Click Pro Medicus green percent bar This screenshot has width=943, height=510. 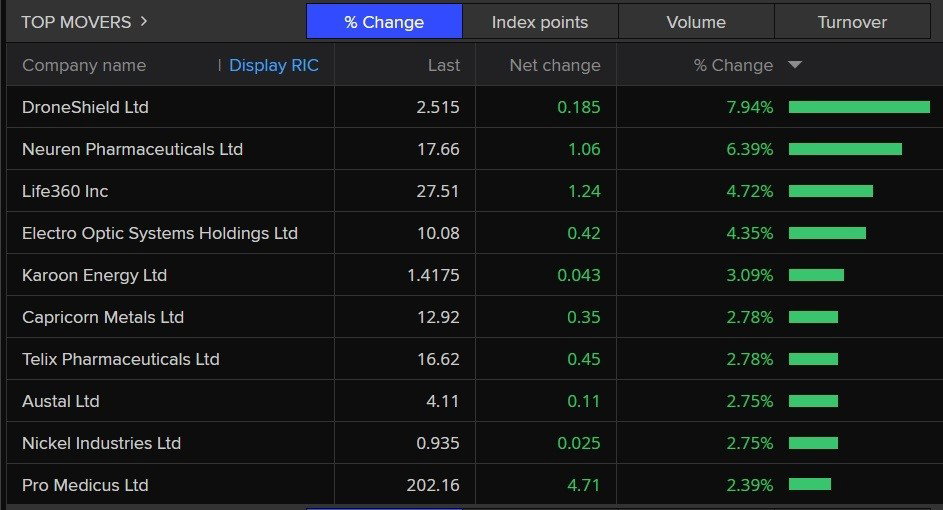tap(810, 484)
